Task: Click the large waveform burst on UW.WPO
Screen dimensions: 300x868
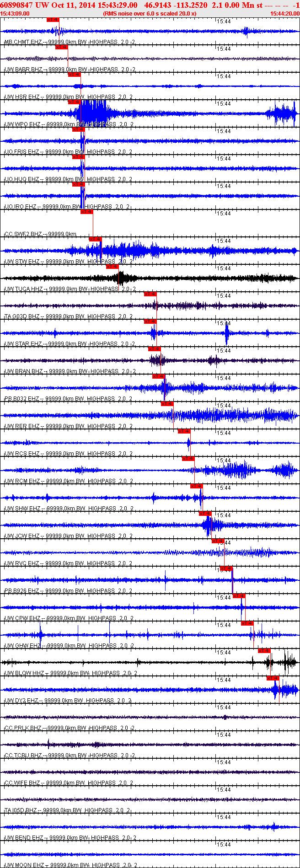Action: tap(94, 113)
